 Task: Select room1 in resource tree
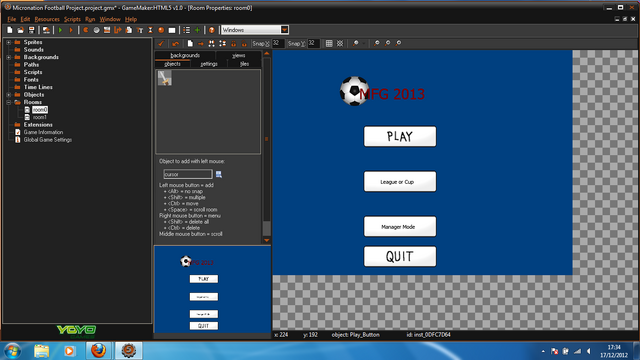[40, 117]
